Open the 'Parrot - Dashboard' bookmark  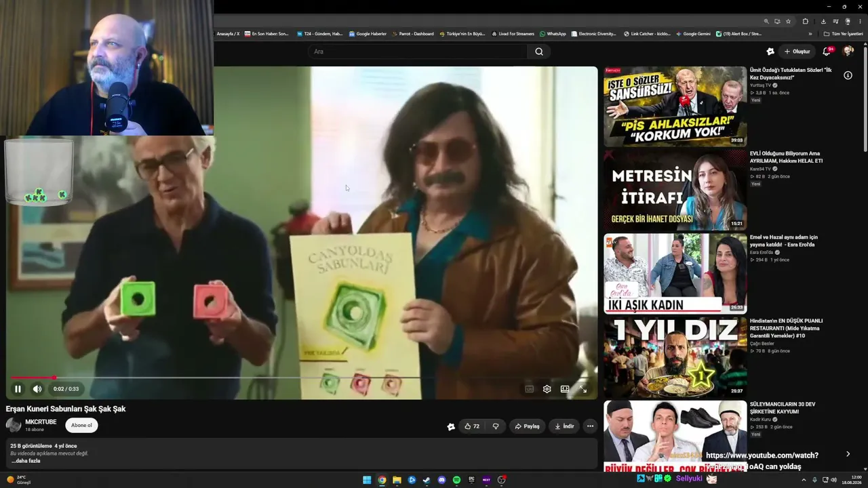pyautogui.click(x=412, y=34)
